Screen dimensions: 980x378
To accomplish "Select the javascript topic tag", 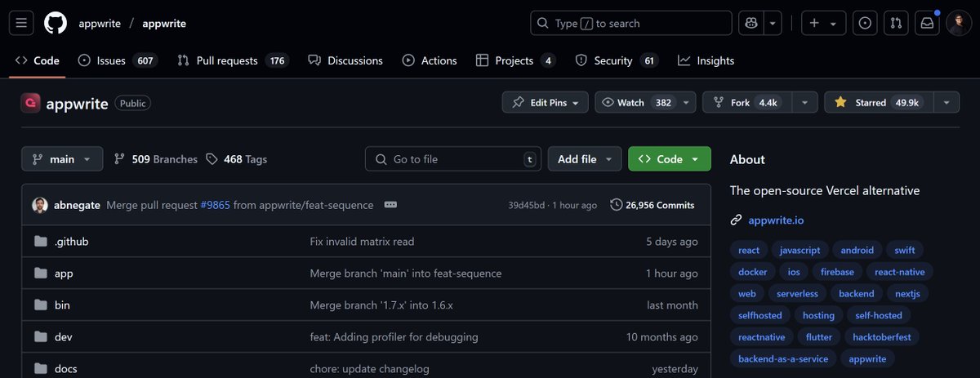I will click(x=800, y=250).
